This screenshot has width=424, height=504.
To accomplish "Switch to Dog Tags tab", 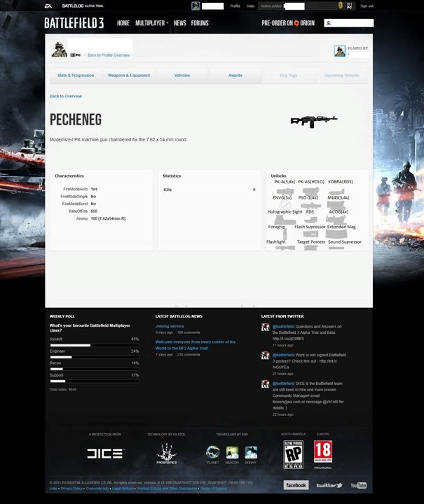I will point(289,75).
